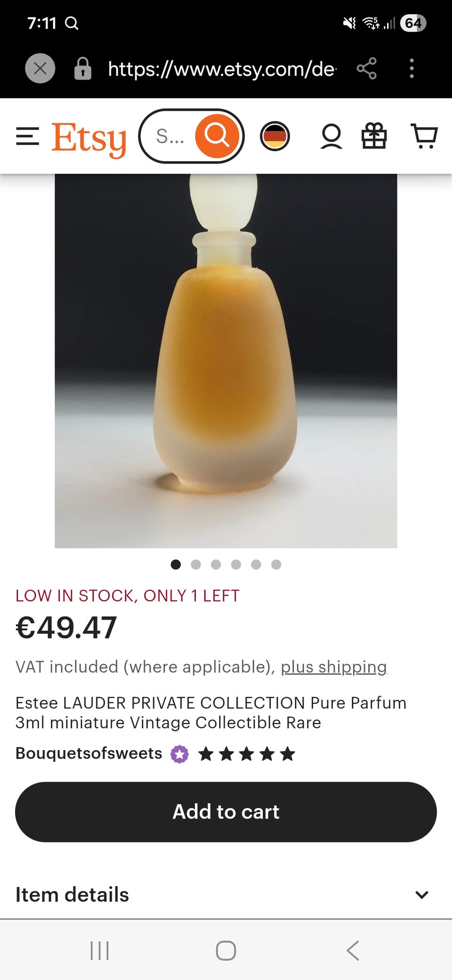This screenshot has width=452, height=980.
Task: Open the plus shipping link
Action: tap(334, 667)
